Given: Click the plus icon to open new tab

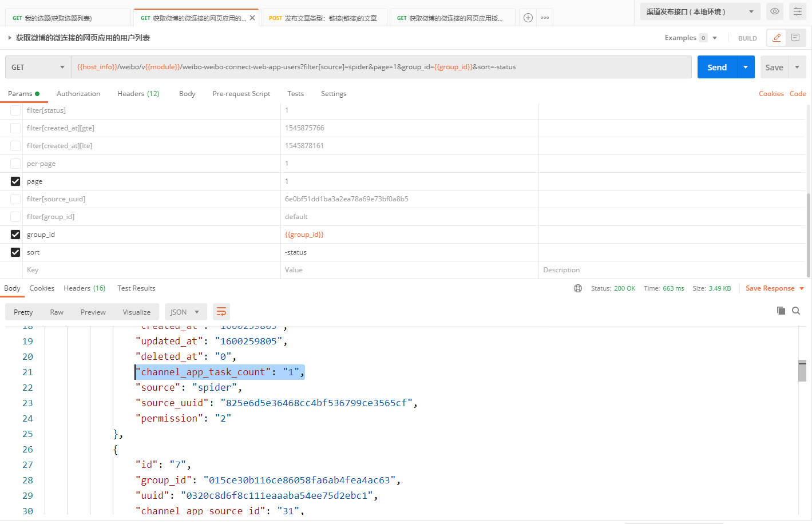Looking at the screenshot, I should click(x=528, y=18).
